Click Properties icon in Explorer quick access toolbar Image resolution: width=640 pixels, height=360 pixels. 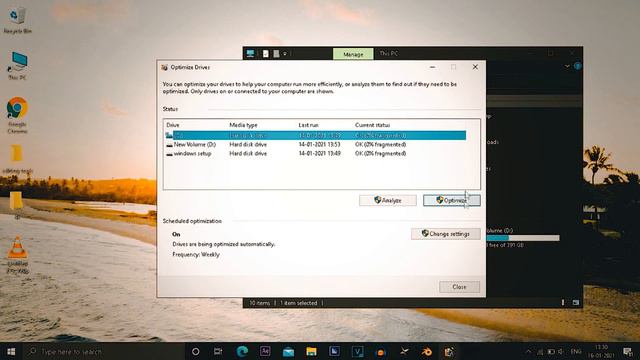(x=266, y=53)
